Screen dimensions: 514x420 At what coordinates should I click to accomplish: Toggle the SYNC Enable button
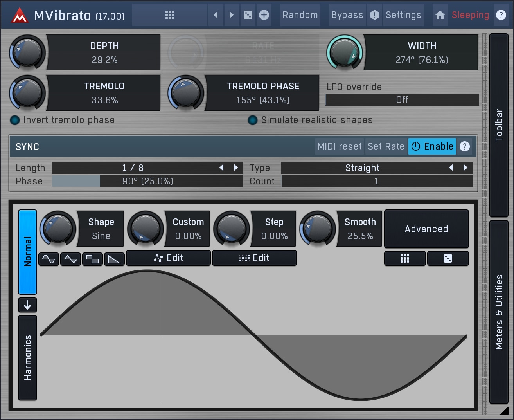click(x=432, y=146)
